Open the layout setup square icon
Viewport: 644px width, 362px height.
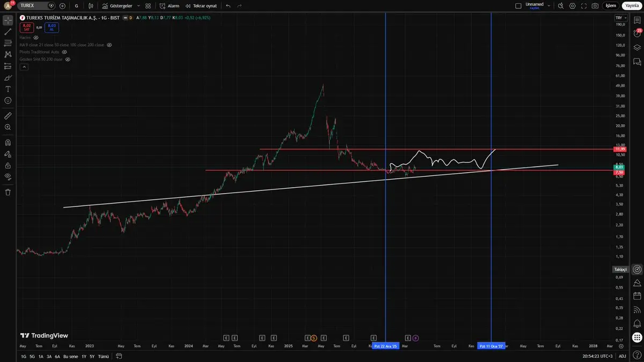tap(518, 5)
